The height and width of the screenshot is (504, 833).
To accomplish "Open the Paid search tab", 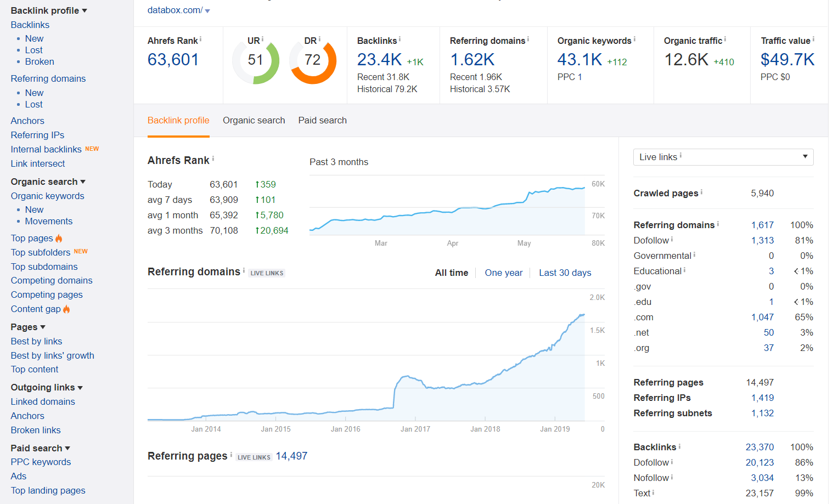I will 322,121.
